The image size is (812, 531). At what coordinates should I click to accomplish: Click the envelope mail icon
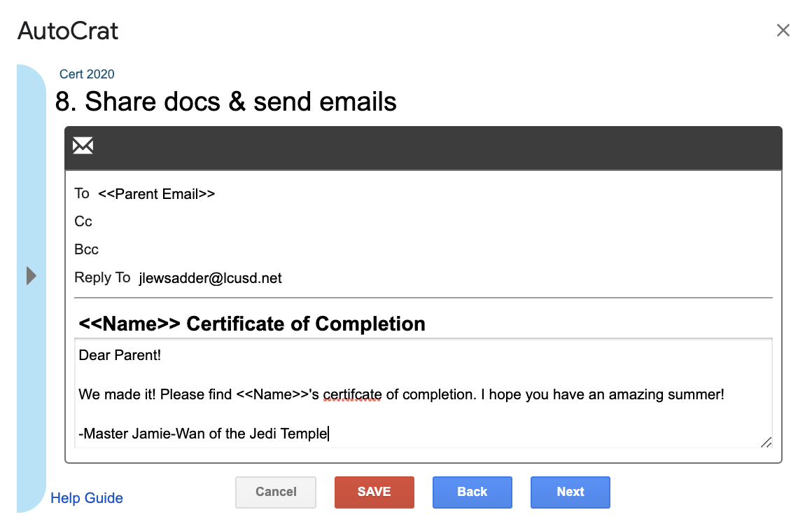tap(83, 146)
